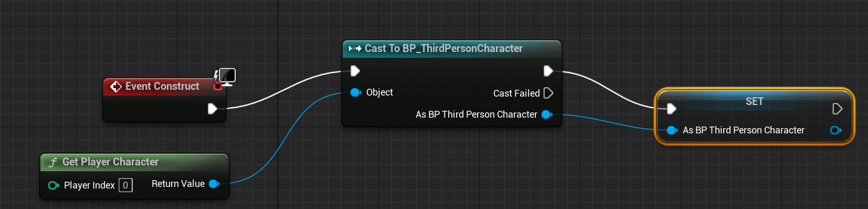Click the monitor icon above Event Construct

(227, 76)
